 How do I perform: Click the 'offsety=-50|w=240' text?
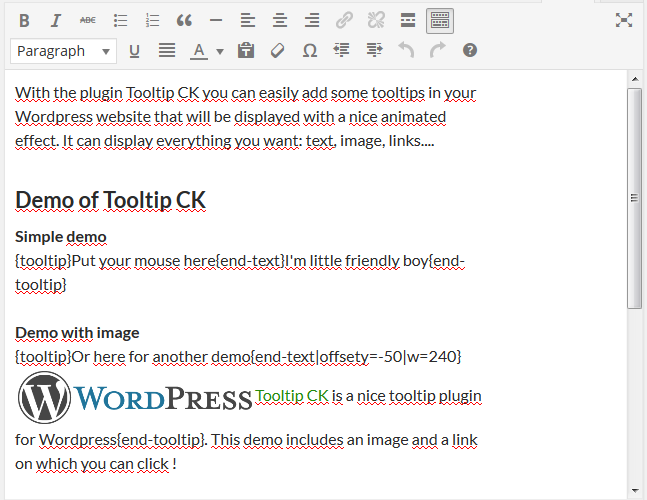(387, 357)
